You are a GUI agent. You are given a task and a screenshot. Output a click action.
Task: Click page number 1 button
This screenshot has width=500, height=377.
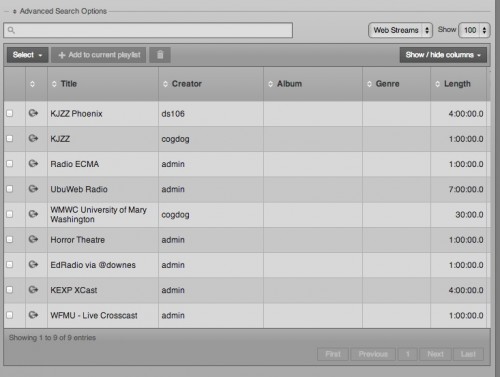(x=408, y=354)
